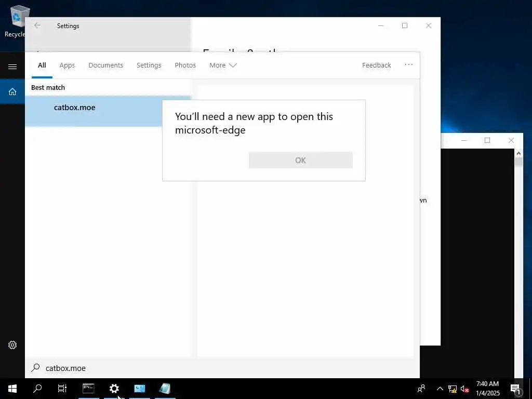Minimize the background console window
This screenshot has width=532, height=399.
(464, 140)
